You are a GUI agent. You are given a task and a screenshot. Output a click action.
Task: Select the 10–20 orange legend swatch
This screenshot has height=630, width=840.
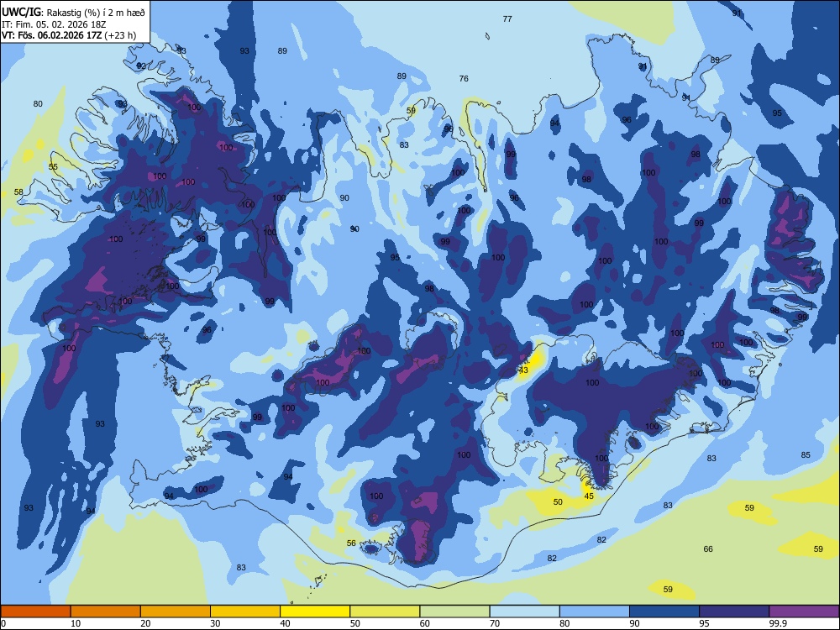(106, 612)
